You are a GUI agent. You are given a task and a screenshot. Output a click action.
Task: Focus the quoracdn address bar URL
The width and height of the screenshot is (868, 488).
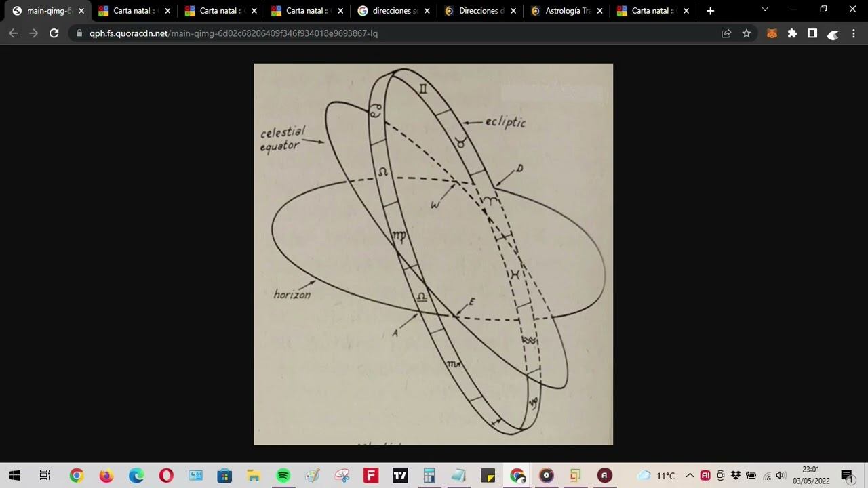233,33
